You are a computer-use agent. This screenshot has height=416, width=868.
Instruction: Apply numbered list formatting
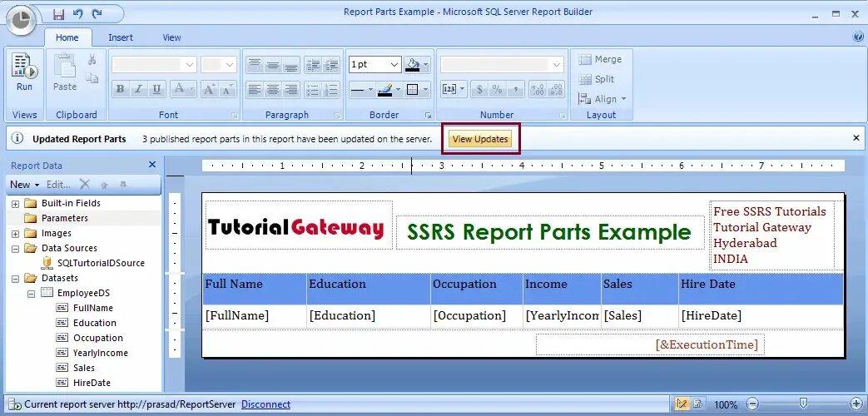pos(331,89)
